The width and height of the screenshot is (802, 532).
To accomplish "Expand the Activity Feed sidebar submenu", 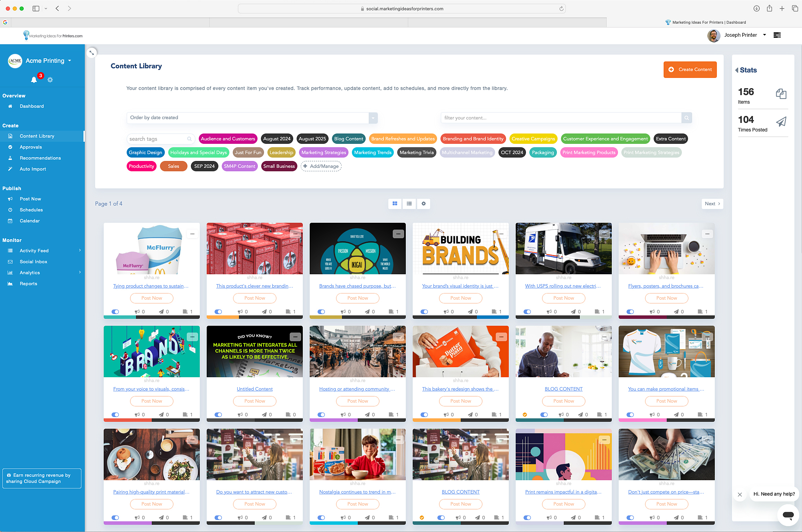I will (80, 251).
